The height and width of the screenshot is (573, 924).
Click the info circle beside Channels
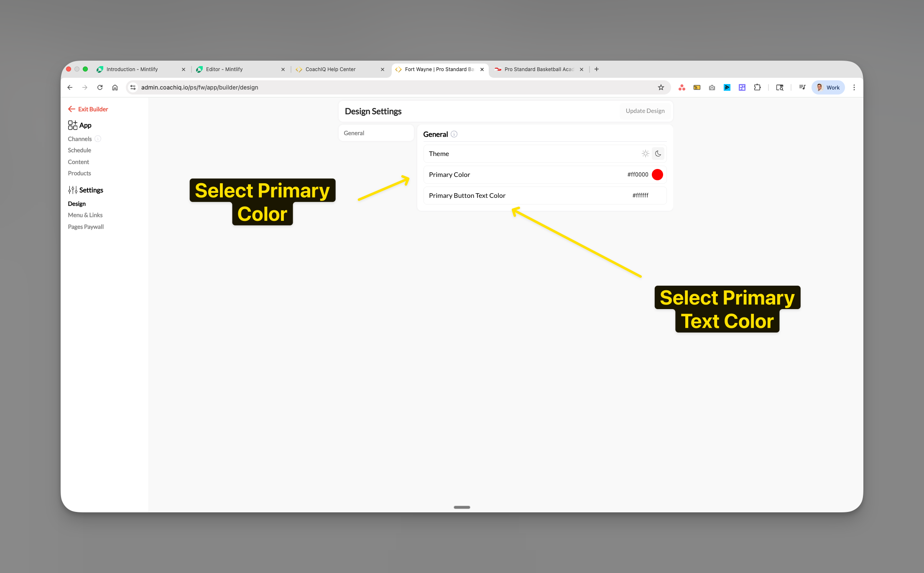(x=98, y=138)
